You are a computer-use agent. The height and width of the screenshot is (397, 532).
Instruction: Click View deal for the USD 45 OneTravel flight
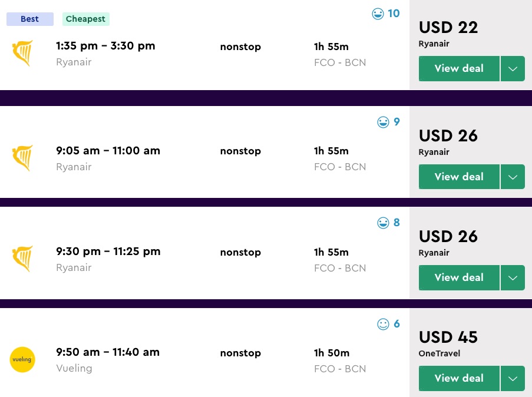click(459, 378)
